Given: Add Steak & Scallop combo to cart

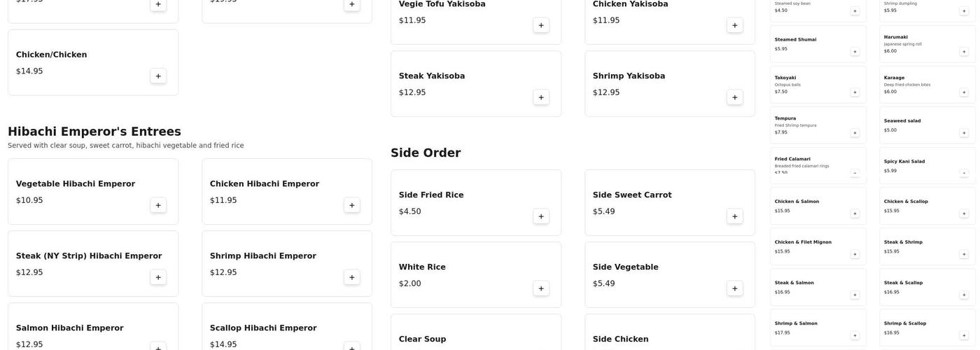Looking at the screenshot, I should click(x=964, y=295).
